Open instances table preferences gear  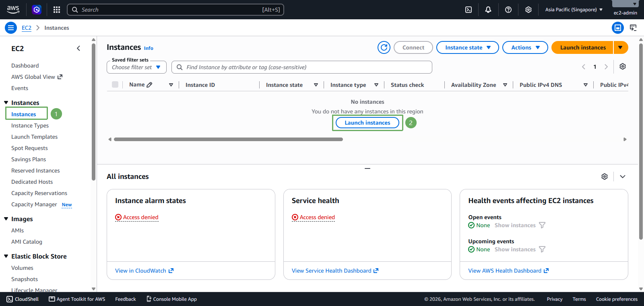click(623, 66)
